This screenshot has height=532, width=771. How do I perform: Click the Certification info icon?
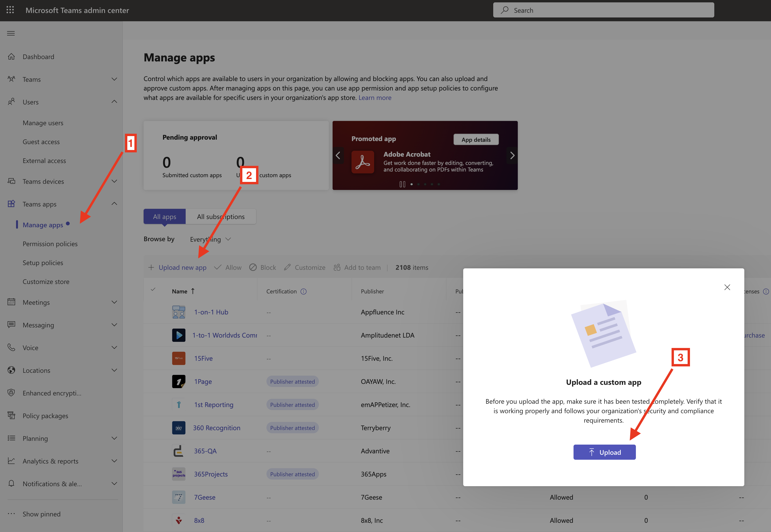click(x=303, y=291)
